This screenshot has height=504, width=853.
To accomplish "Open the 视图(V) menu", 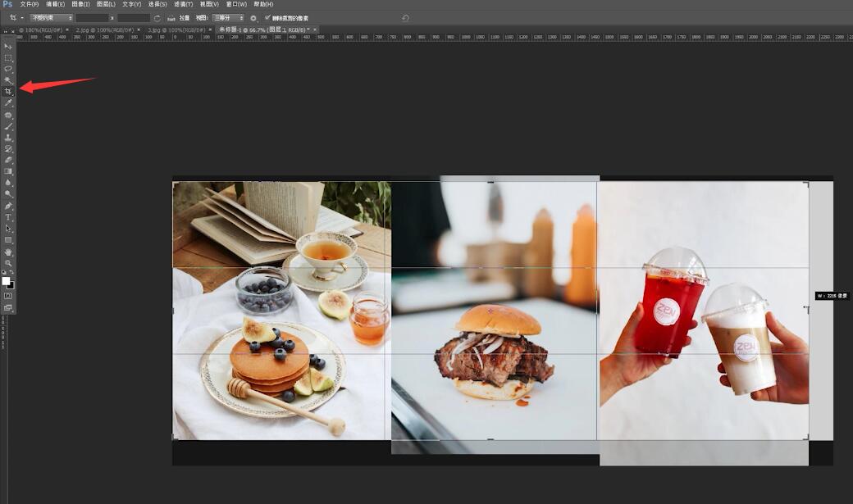I will pos(209,4).
